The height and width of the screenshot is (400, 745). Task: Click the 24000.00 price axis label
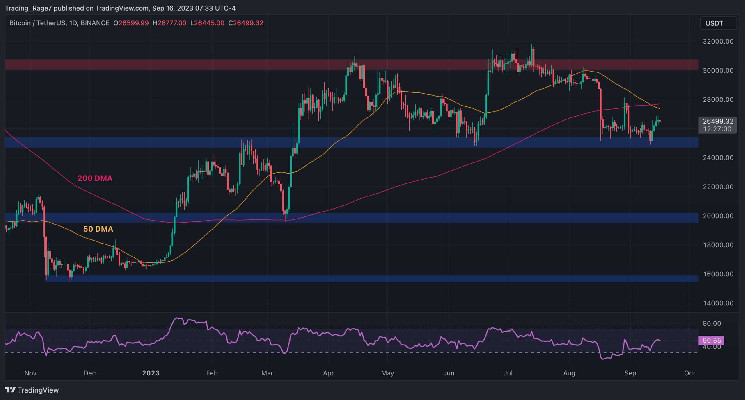tap(717, 158)
